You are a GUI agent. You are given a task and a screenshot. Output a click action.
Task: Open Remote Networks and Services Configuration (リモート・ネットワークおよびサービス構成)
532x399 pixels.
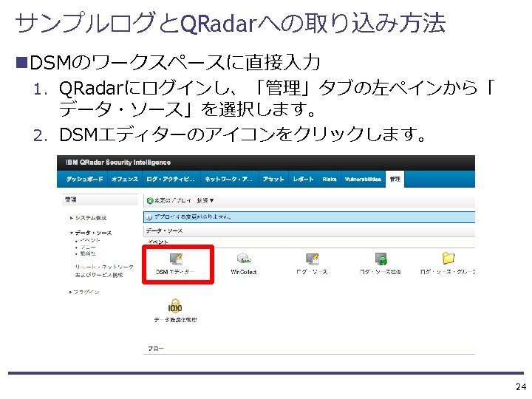(x=104, y=270)
